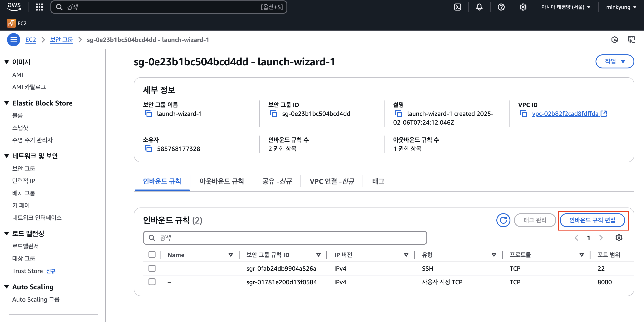Open the vpc-02b82f2cad8fdffda link
Image resolution: width=644 pixels, height=322 pixels.
point(569,114)
